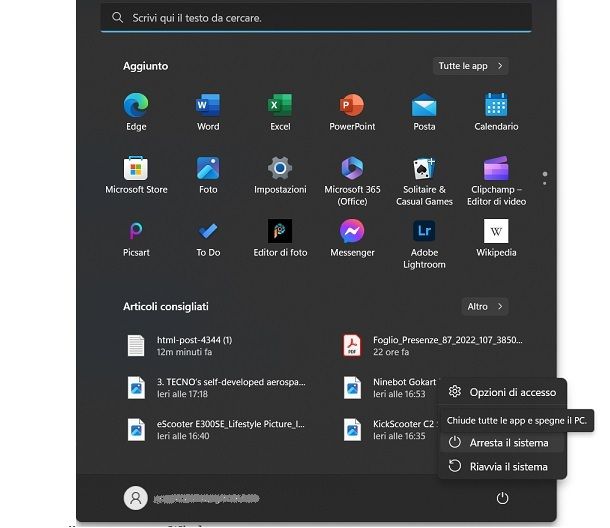Launch Microsoft Store
This screenshot has height=528, width=610.
click(136, 175)
